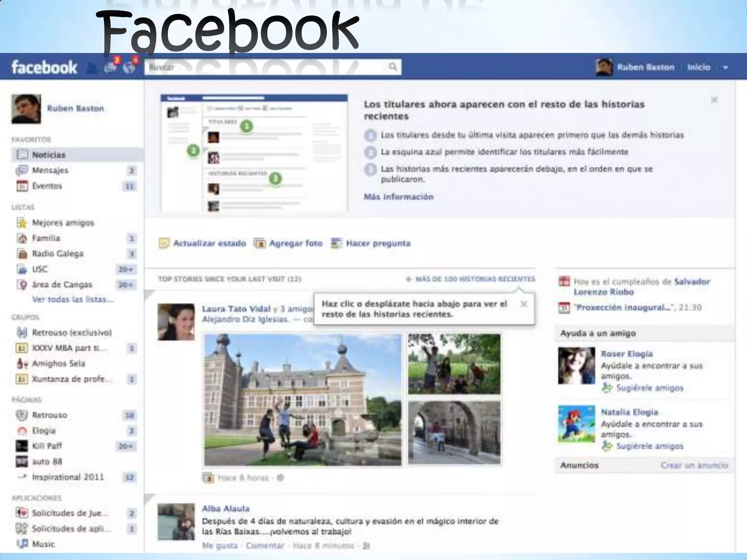The height and width of the screenshot is (560, 747).
Task: Open Mensajes in the sidebar
Action: coord(50,170)
